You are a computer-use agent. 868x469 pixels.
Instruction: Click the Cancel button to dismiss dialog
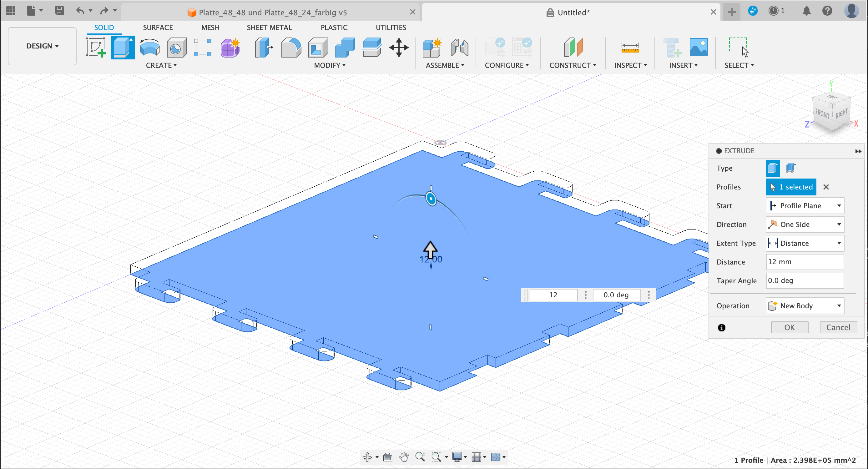[839, 327]
